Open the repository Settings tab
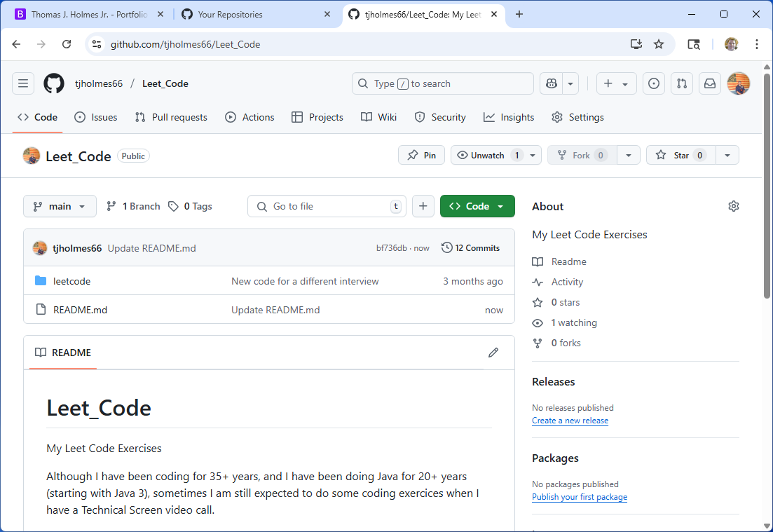Viewport: 773px width, 532px height. tap(577, 117)
